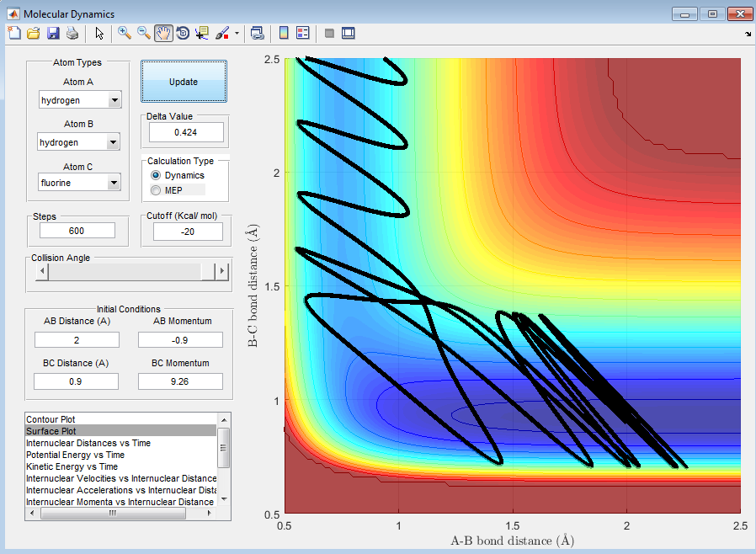
Task: Choose Potential Energy vs Time entry
Action: (x=77, y=455)
